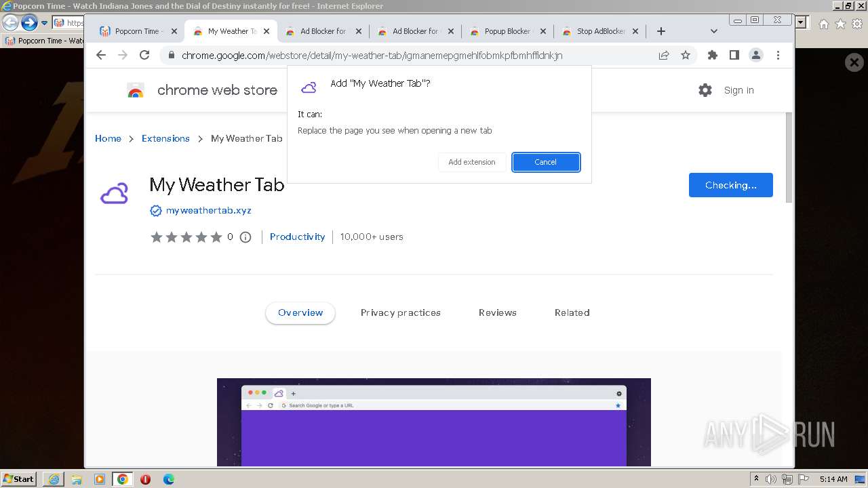Click the Checking... blue button
Image resolution: width=868 pixels, height=488 pixels.
(x=730, y=185)
